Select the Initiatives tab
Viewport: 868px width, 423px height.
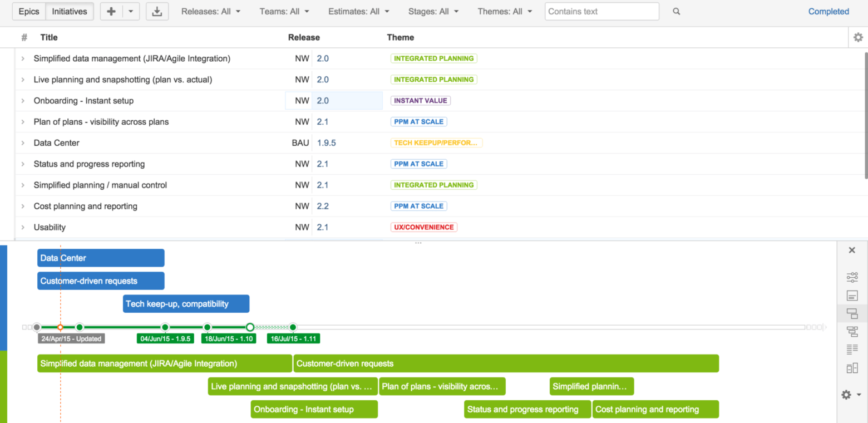tap(69, 11)
